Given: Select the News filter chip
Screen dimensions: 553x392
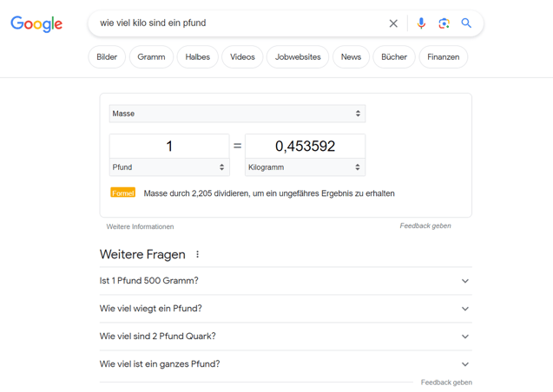Looking at the screenshot, I should coord(351,57).
